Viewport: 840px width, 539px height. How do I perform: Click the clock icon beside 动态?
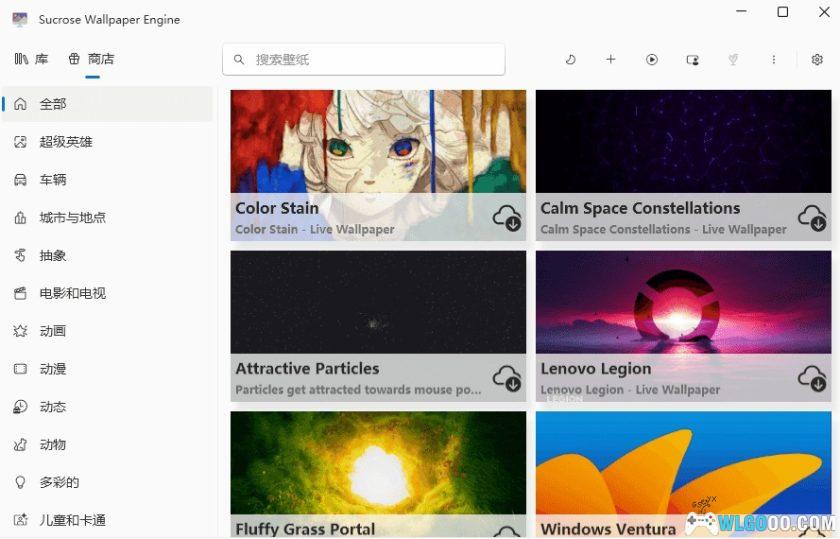[20, 407]
